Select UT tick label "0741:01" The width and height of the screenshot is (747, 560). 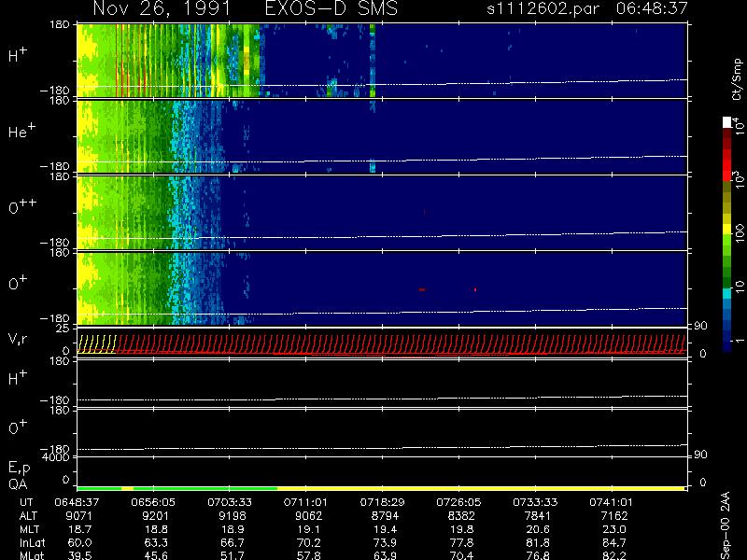pos(612,502)
